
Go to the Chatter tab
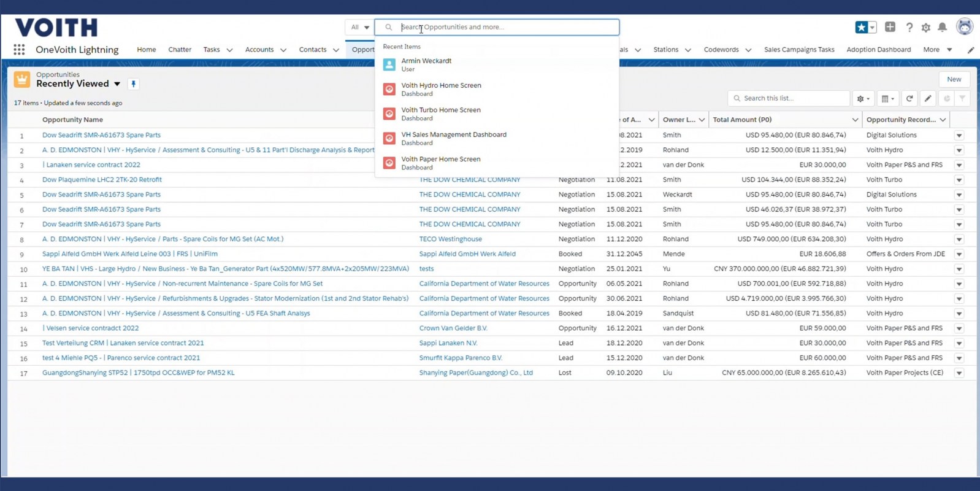point(180,50)
